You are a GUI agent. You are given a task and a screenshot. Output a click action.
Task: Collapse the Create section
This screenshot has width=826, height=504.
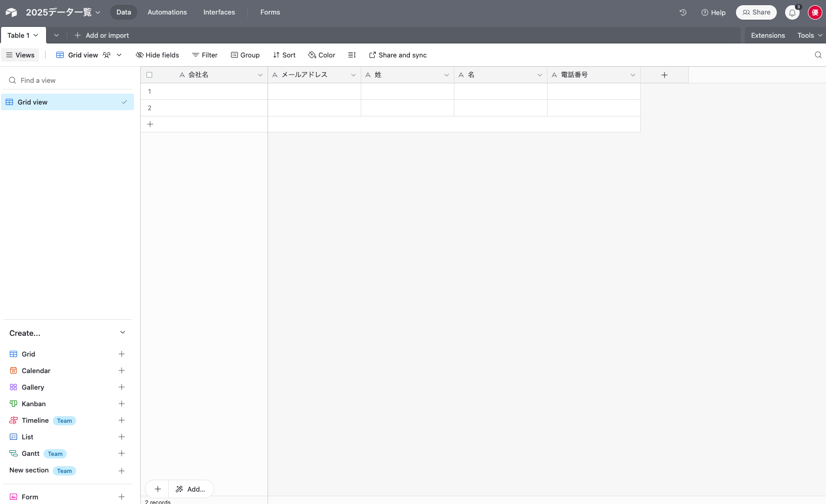(x=123, y=333)
